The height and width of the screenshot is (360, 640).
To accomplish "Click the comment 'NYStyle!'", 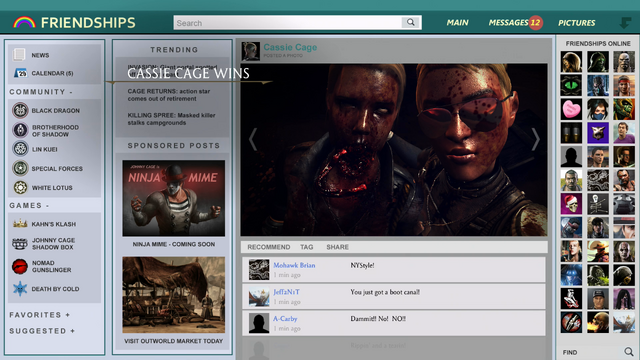I will click(362, 265).
